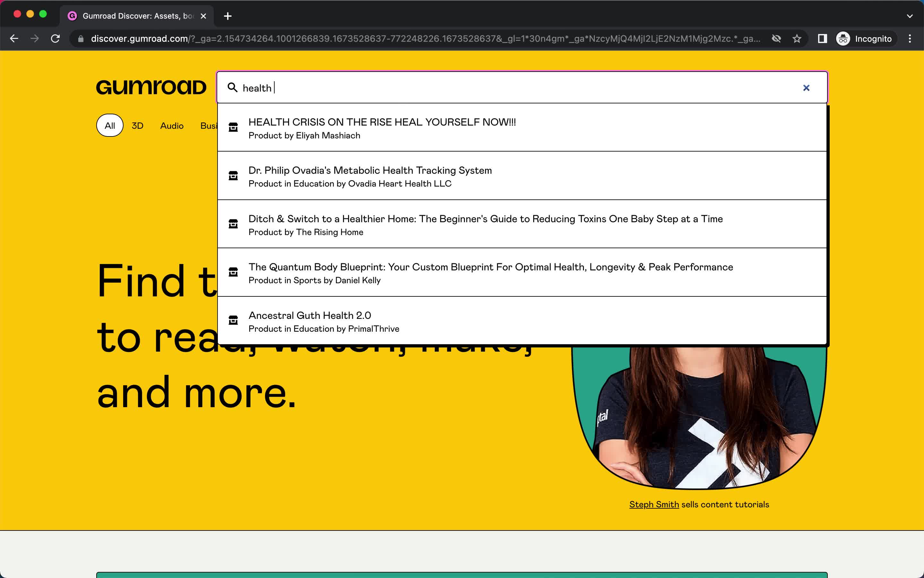Click the site lock icon in address bar
The image size is (924, 578).
coord(81,39)
